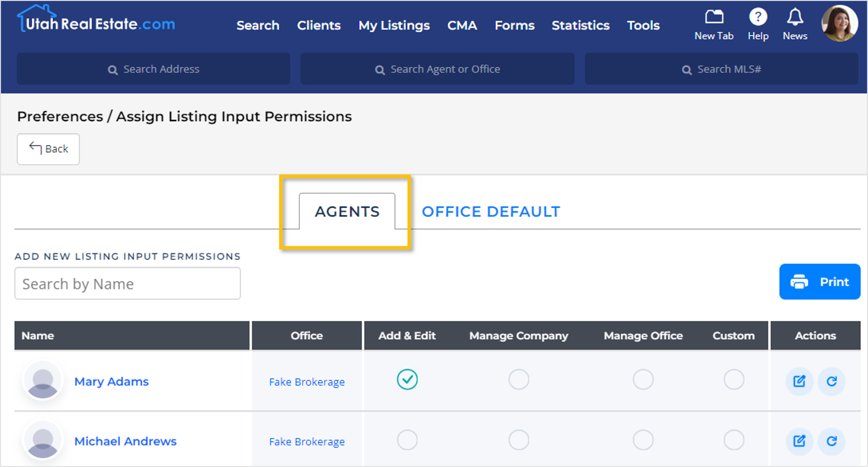Click edit icon for Michael Andrews
The width and height of the screenshot is (868, 467).
tap(799, 441)
